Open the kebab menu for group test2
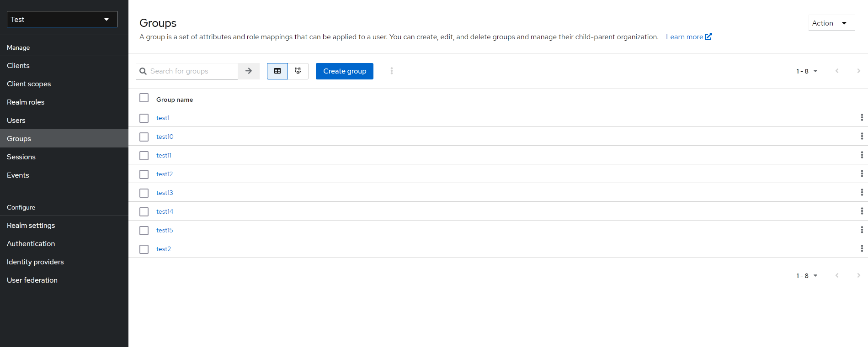 click(x=862, y=248)
